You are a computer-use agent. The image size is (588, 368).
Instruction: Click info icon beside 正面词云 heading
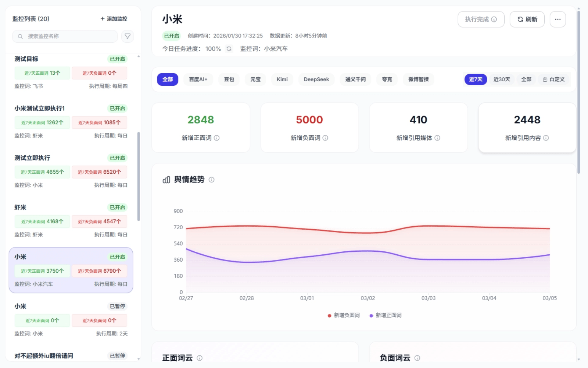click(200, 358)
